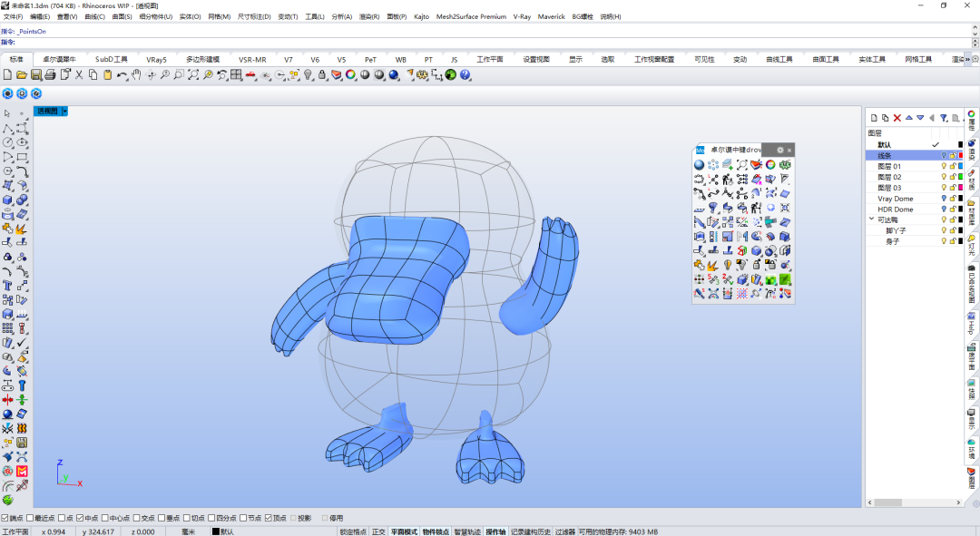This screenshot has width=980, height=536.
Task: Select the Pan hand tool
Action: pyautogui.click(x=136, y=75)
